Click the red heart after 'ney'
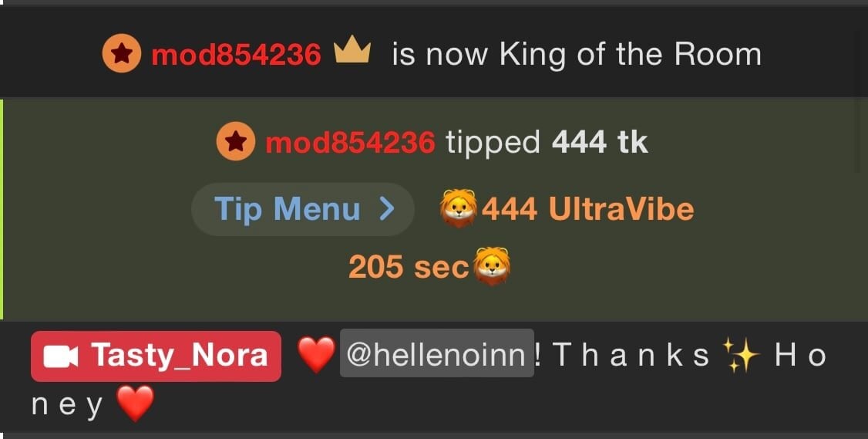 (x=136, y=404)
